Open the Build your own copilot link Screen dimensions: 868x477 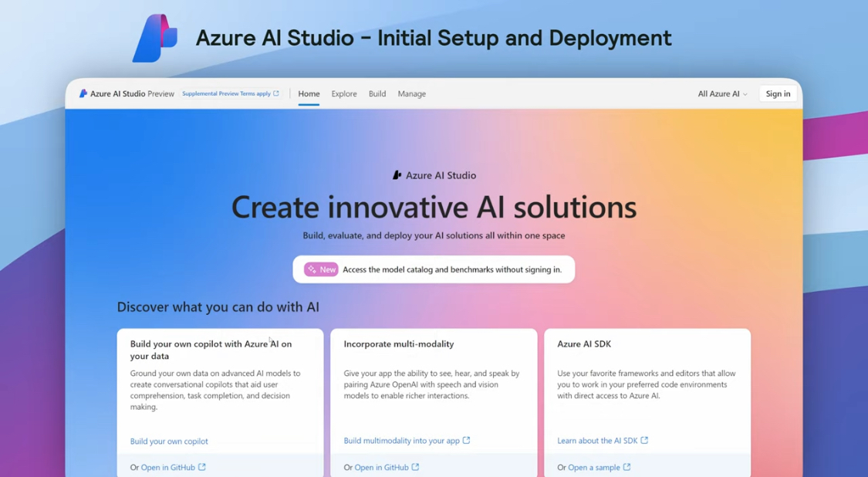(169, 441)
